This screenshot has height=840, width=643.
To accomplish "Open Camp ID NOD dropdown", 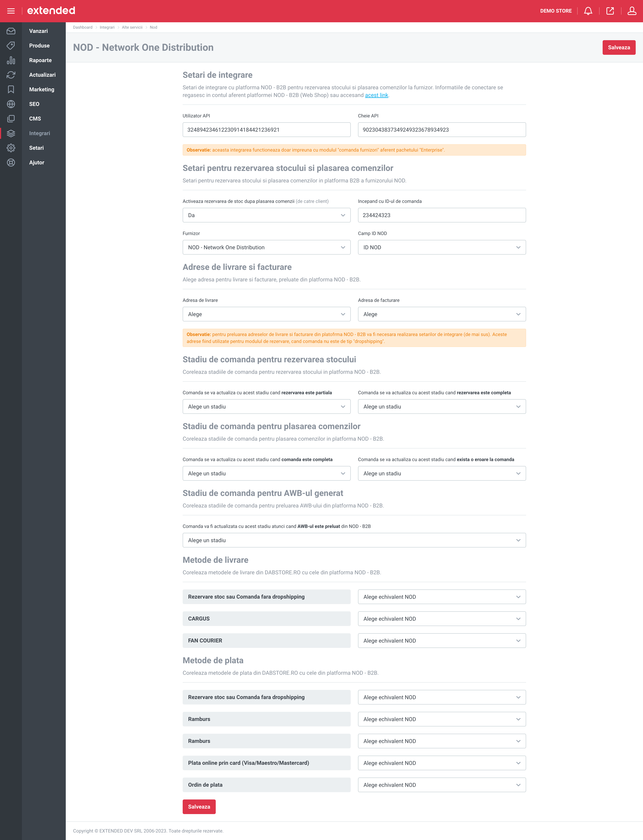I will click(442, 247).
